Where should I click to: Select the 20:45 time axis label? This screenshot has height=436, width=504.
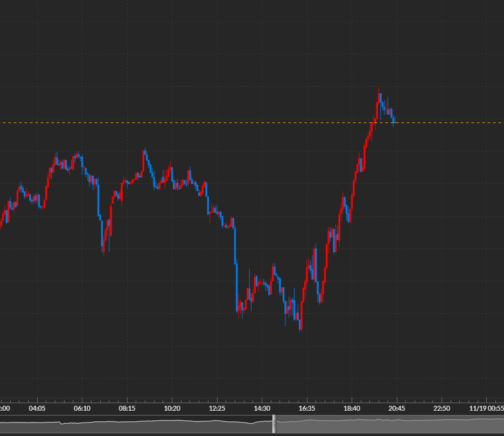click(x=397, y=409)
